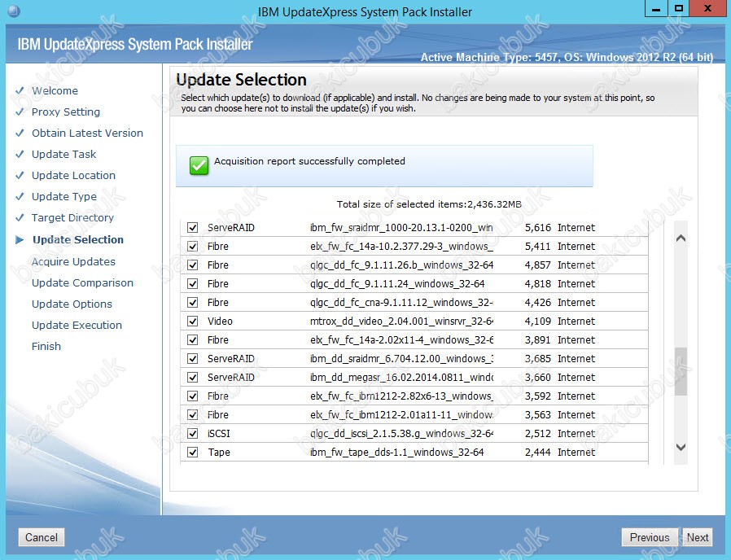
Task: Uncheck the elx_fw_fc_ibm1212-2.01a11 Fibre update
Action: tap(193, 414)
